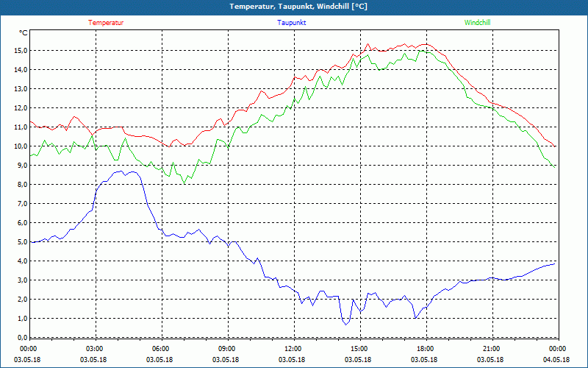Click the 14,0 y-axis value
Image resolution: width=588 pixels, height=368 pixels.
(x=21, y=70)
